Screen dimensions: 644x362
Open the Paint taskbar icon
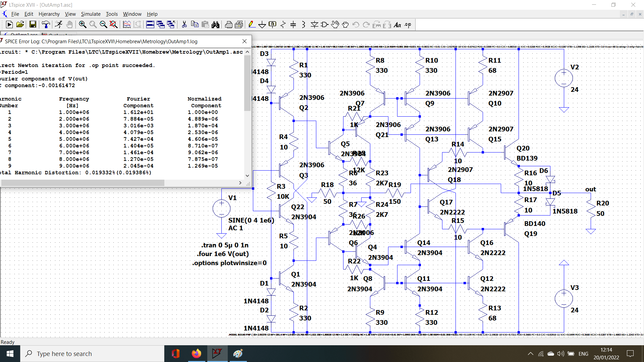tap(238, 354)
